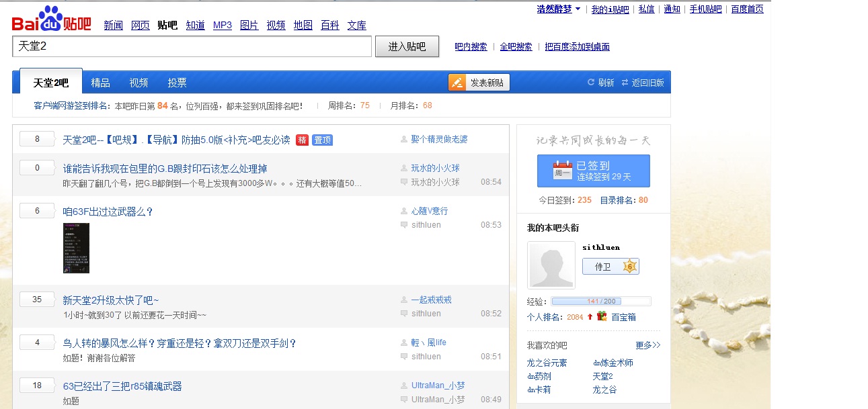The width and height of the screenshot is (868, 409).
Task: Open post 咱63F出过这武器么？
Action: (x=108, y=212)
